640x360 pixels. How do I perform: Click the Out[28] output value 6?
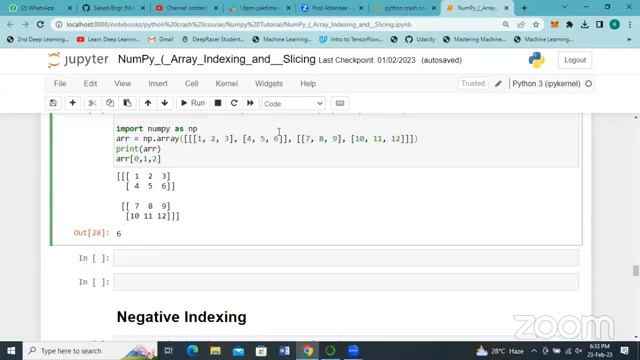[x=119, y=233]
